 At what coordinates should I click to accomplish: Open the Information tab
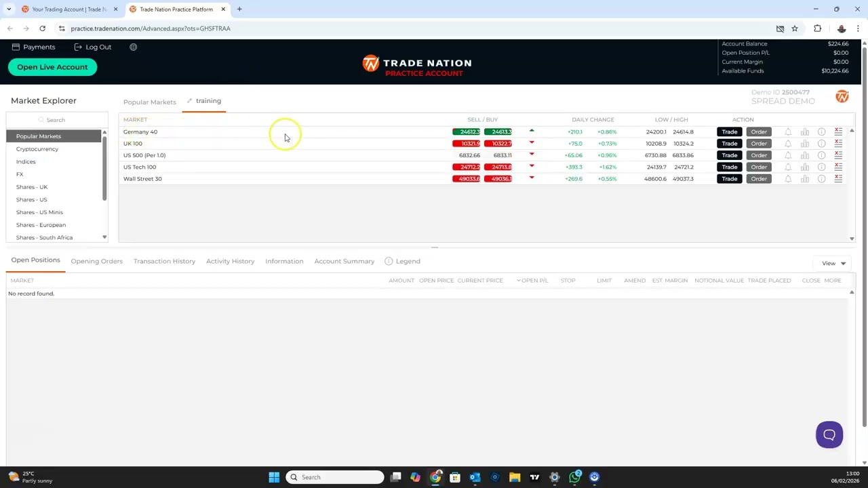click(x=284, y=261)
